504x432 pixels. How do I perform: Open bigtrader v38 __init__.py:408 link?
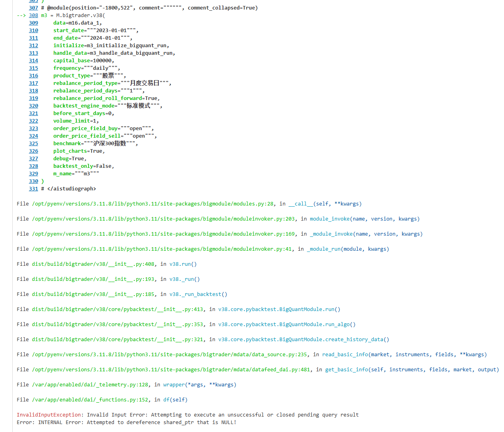tap(93, 264)
